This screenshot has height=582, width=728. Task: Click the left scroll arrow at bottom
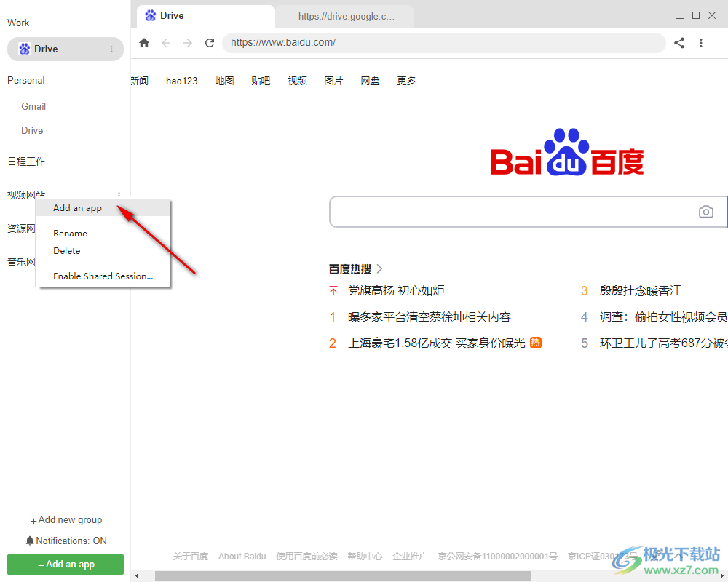[x=137, y=576]
